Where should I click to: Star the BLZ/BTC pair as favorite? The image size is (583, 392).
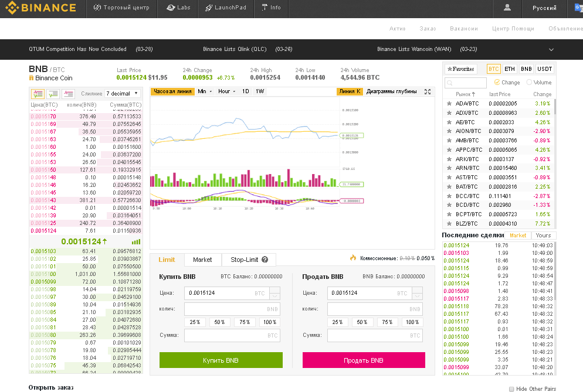point(449,224)
